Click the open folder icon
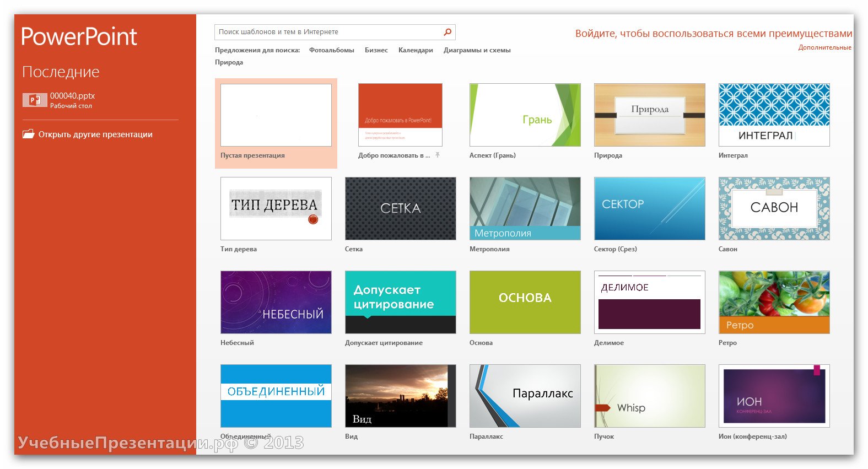Viewport: 868px width, 469px height. pos(28,134)
